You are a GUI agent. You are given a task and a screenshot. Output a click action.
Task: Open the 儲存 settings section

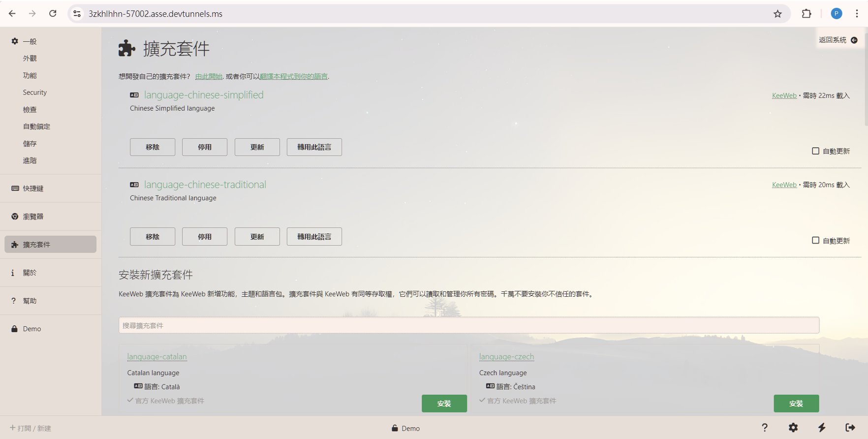pos(30,144)
